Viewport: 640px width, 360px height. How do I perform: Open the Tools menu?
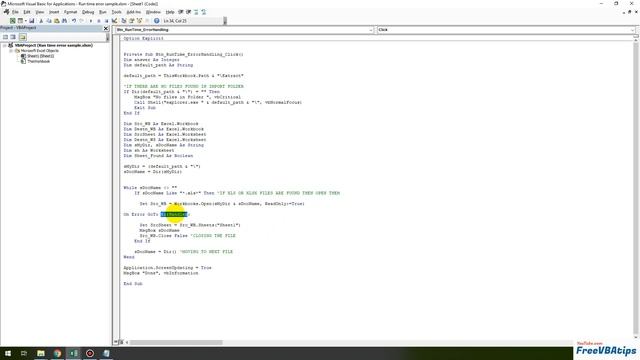[x=116, y=12]
